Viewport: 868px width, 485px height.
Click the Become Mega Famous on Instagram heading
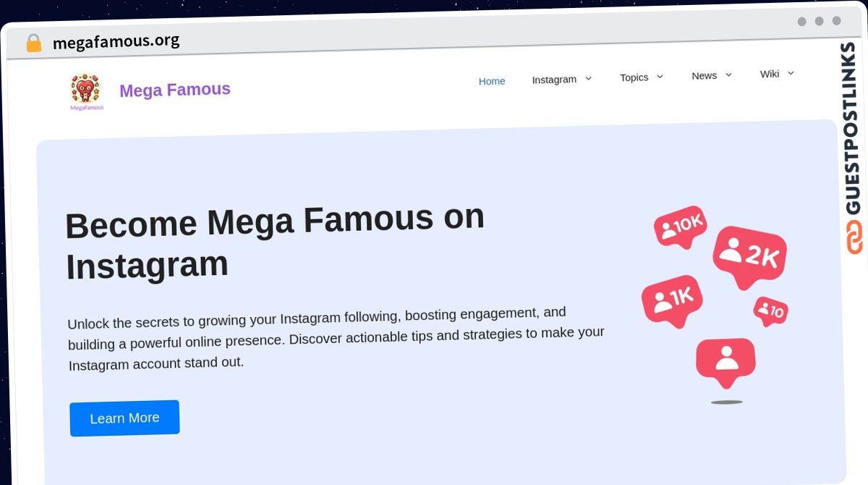click(275, 242)
